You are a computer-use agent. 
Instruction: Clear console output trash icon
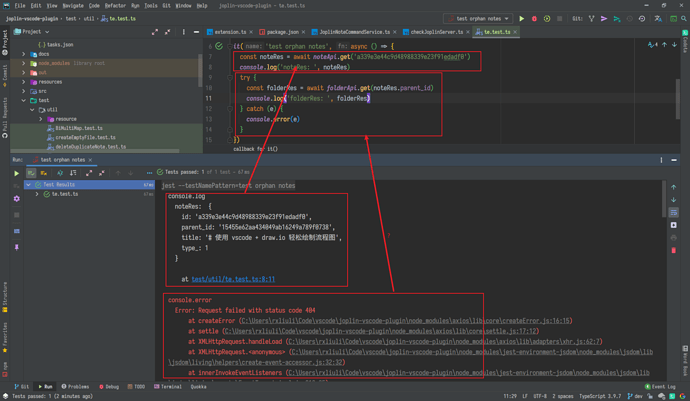point(674,250)
